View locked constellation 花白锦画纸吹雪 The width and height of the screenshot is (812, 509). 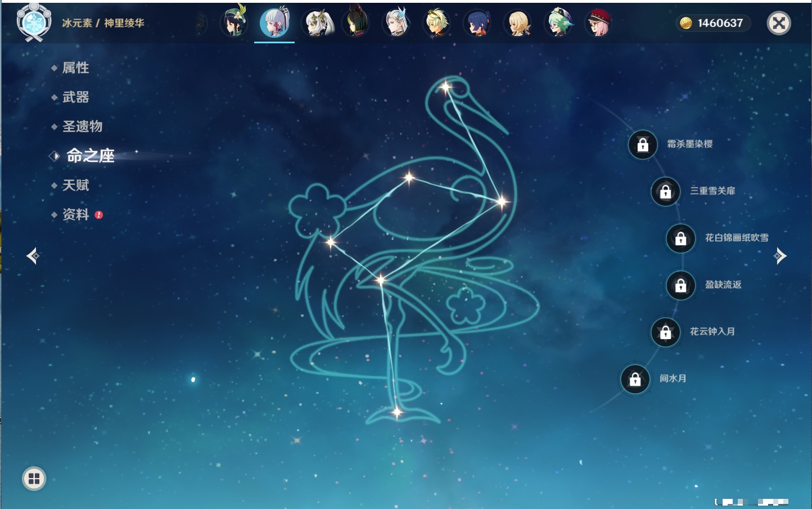(681, 238)
